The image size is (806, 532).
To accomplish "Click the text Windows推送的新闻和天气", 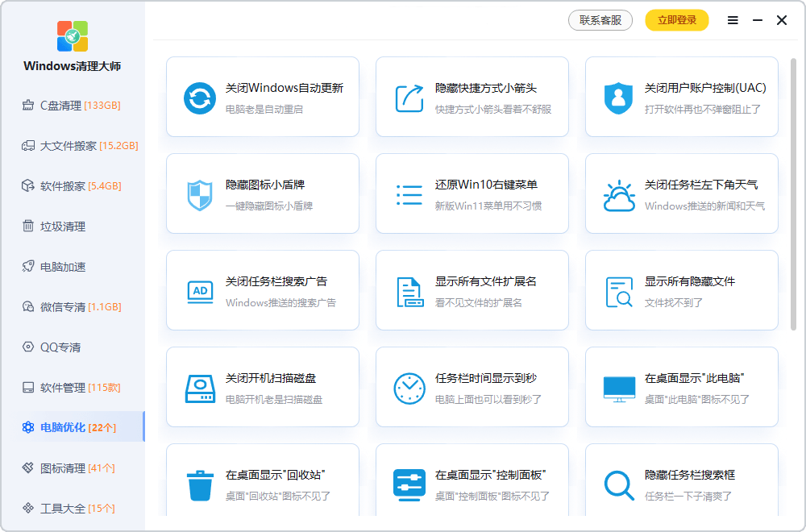I will pos(704,206).
